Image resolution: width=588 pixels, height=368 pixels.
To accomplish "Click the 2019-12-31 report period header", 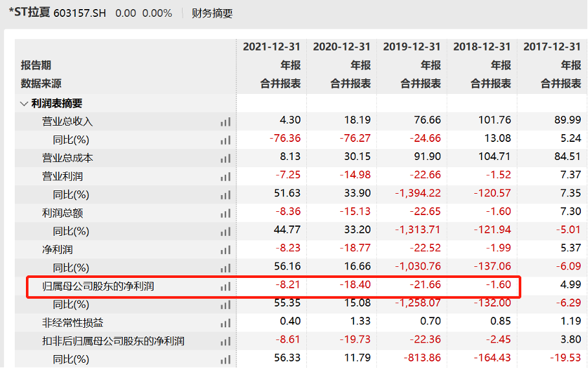I will (411, 47).
